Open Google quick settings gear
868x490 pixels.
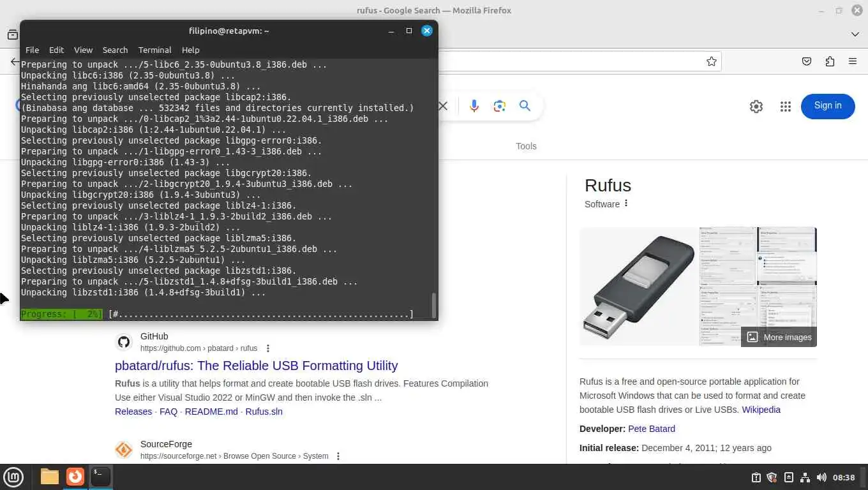(x=756, y=107)
